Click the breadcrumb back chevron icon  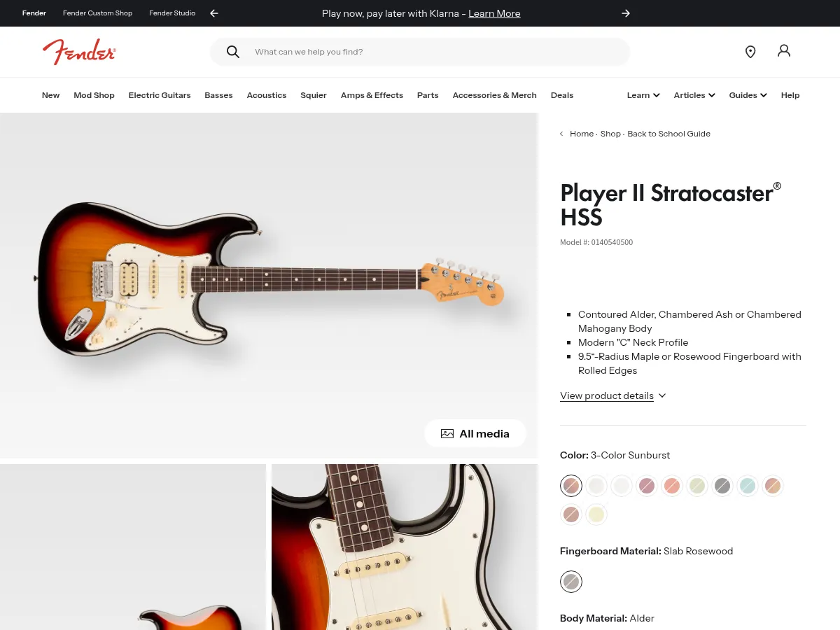(561, 133)
